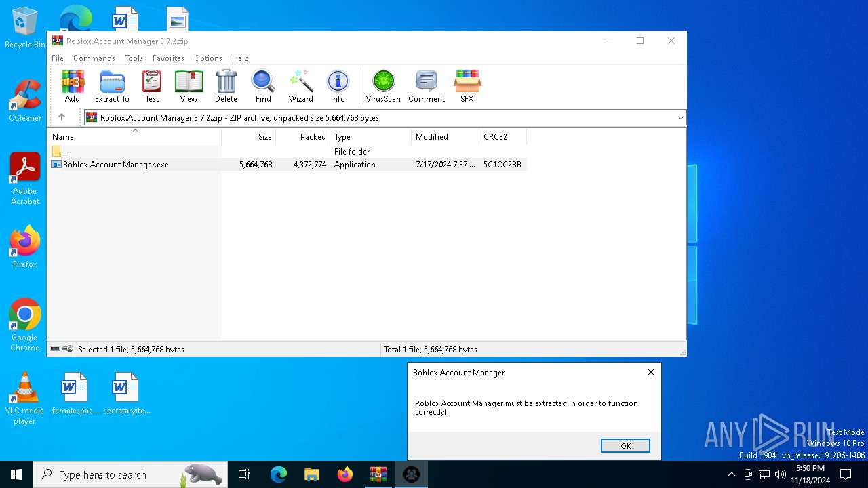Click the SFX toolbar icon

[467, 86]
